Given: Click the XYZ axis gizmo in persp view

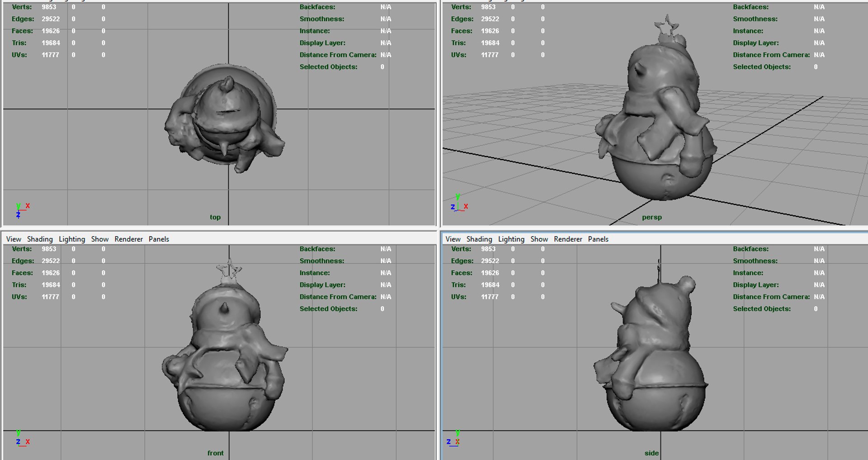Looking at the screenshot, I should 459,204.
